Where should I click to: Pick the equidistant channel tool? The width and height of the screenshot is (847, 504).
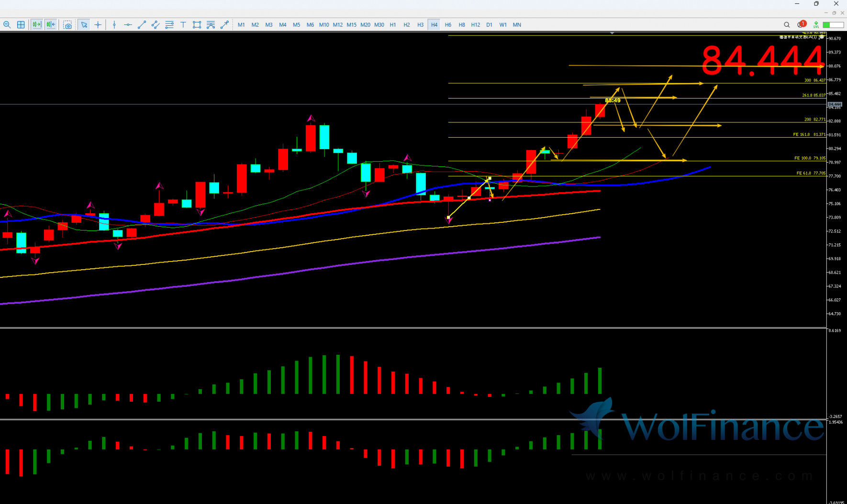[x=156, y=25]
